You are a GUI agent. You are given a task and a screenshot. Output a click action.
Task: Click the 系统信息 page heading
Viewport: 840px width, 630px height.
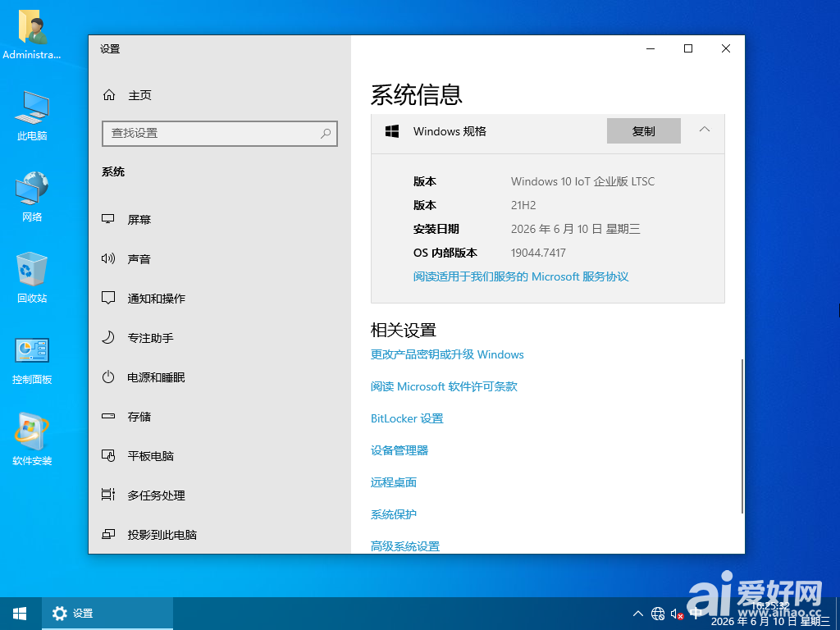coord(416,95)
